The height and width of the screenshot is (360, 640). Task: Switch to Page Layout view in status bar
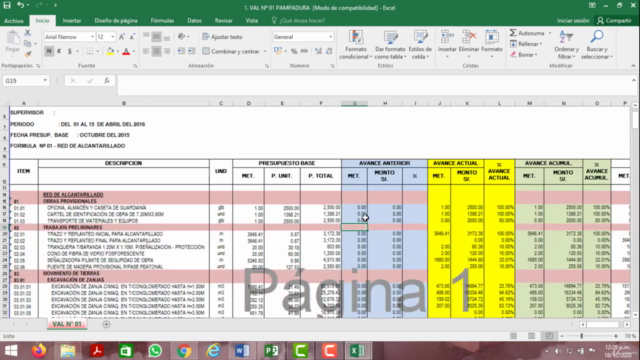coord(531,336)
